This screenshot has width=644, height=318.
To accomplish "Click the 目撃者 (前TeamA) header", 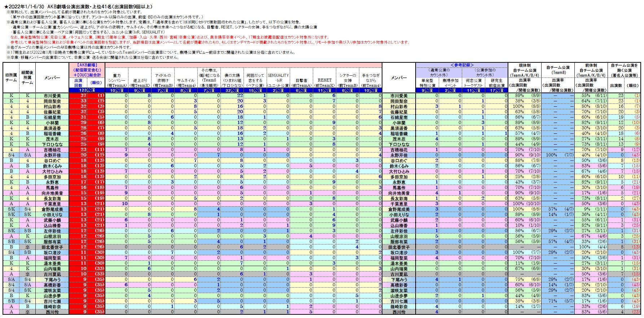I will pos(301,80).
